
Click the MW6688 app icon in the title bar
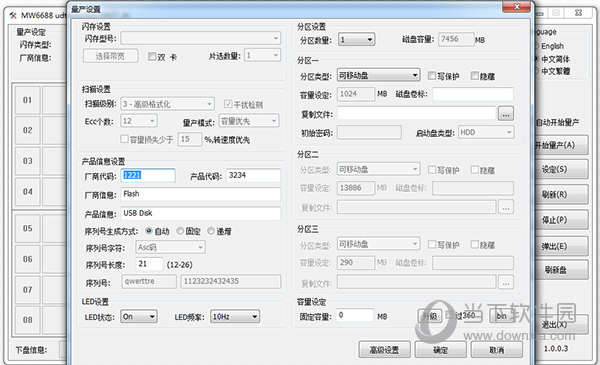click(13, 15)
